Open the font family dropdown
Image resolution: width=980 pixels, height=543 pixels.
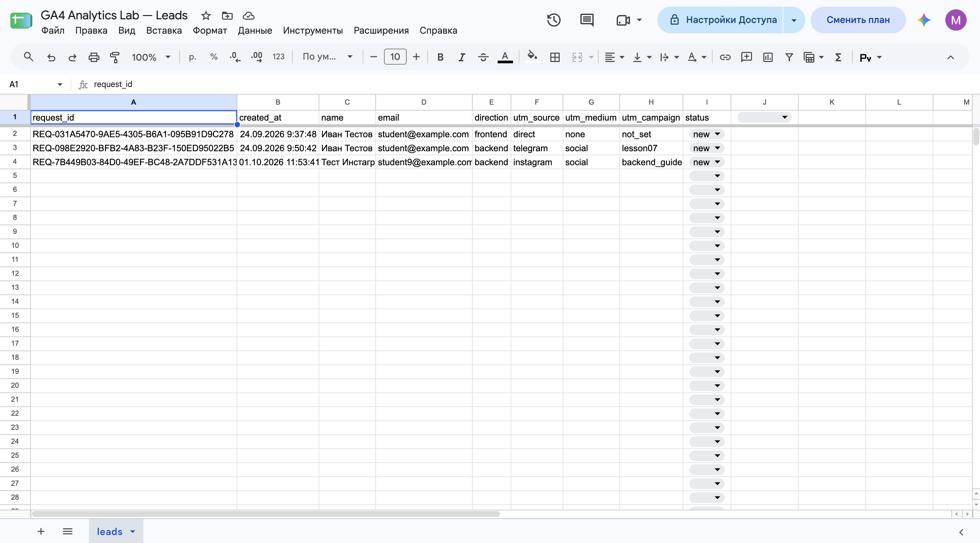[x=328, y=57]
